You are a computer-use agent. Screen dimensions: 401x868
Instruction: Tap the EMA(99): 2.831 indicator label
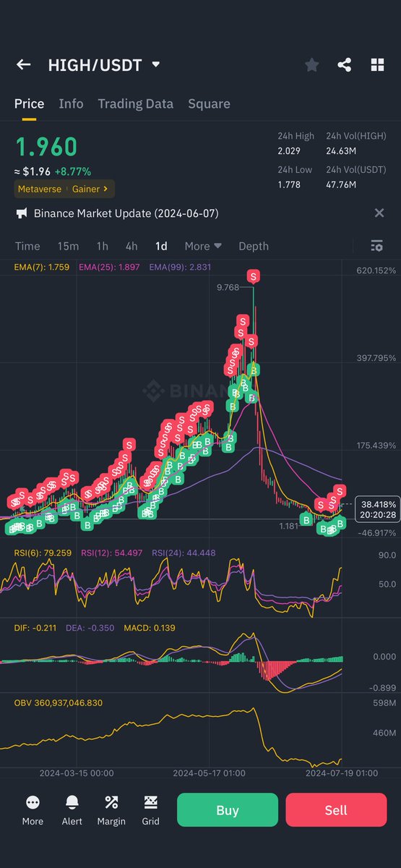pos(180,267)
